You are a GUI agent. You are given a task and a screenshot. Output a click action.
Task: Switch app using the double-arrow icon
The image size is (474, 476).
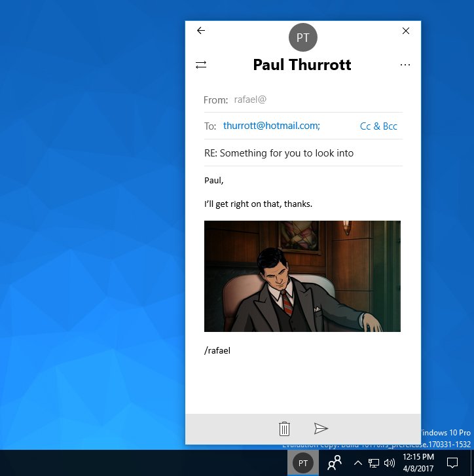tap(201, 65)
